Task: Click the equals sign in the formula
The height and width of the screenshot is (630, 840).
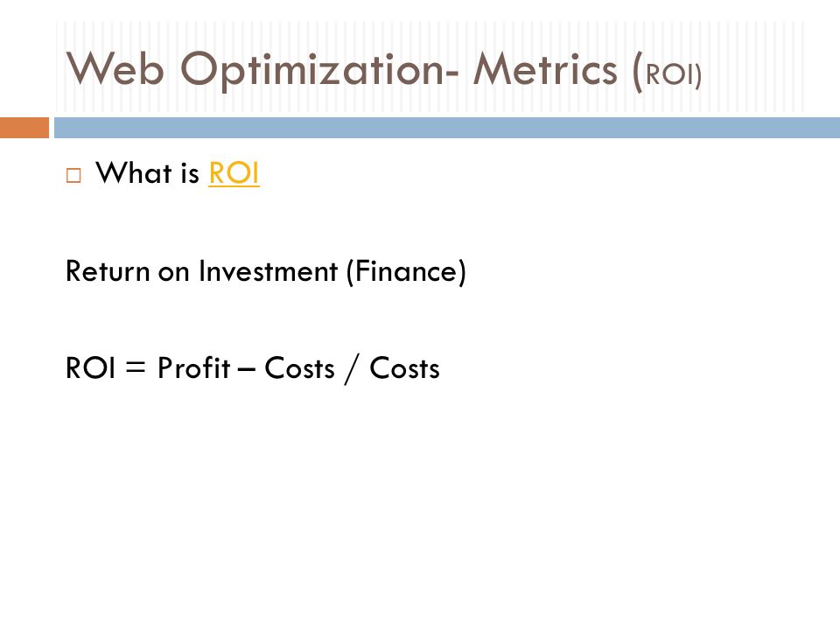Action: (x=136, y=367)
